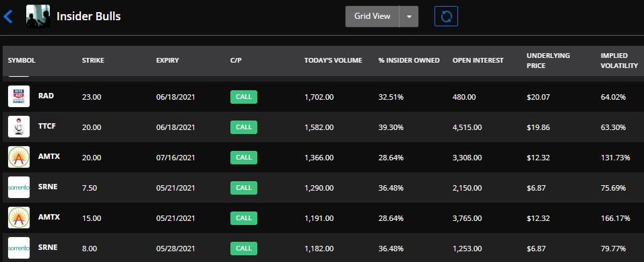This screenshot has width=644, height=262.
Task: Click insider owned 32.51% value
Action: click(x=391, y=98)
